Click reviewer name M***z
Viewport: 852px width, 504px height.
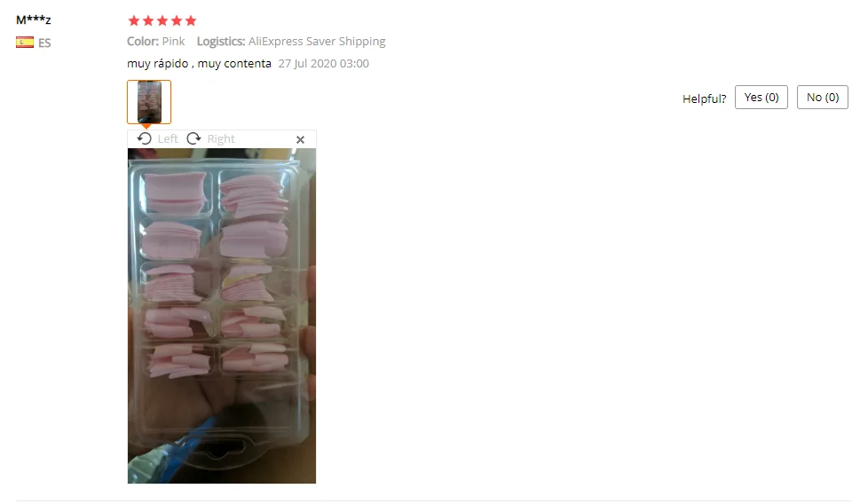click(33, 20)
